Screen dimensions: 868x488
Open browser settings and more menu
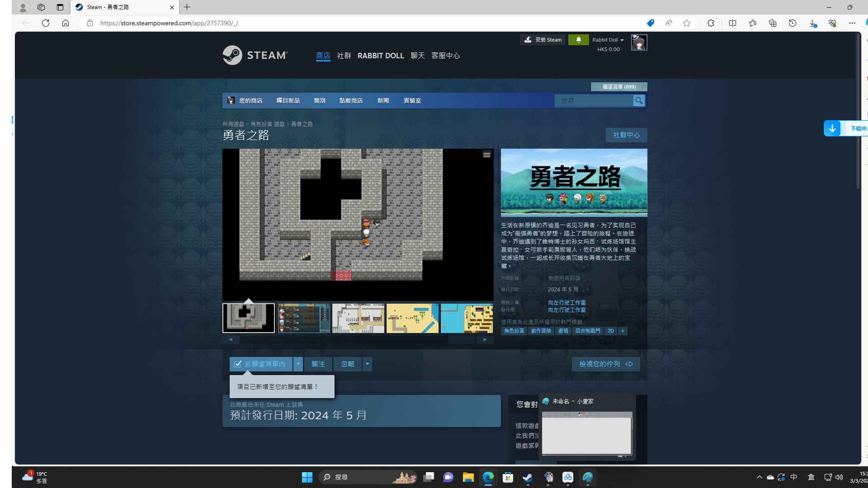coord(852,23)
